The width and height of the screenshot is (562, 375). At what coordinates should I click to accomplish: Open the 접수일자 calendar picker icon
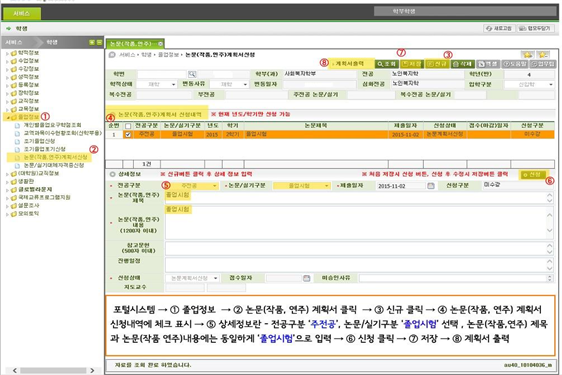306,278
